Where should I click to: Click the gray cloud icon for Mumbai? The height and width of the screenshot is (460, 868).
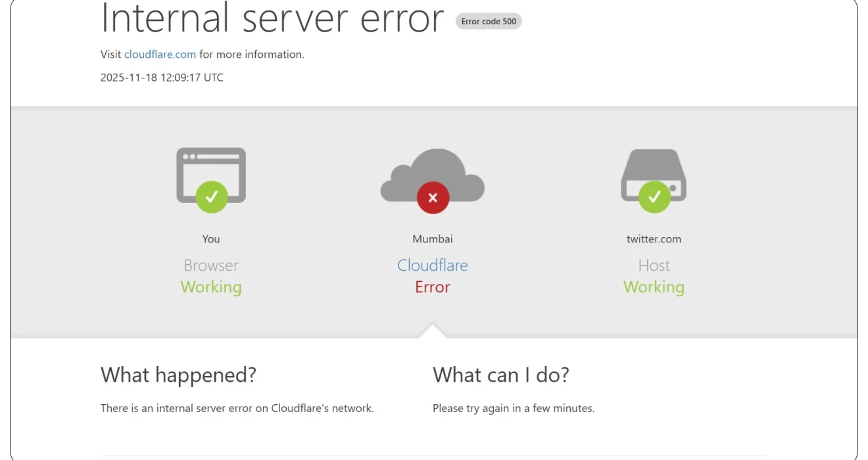pos(432,171)
